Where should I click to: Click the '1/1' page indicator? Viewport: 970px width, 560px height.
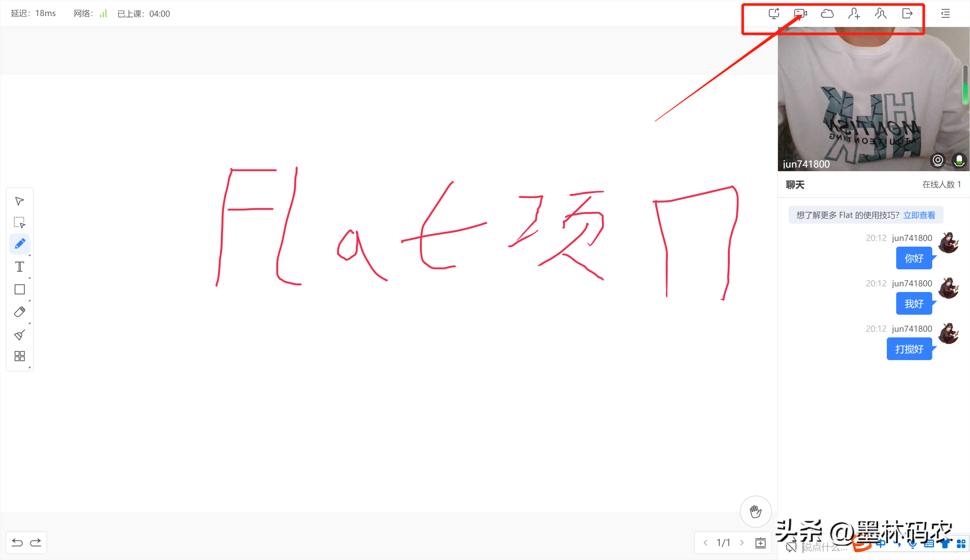coord(723,543)
